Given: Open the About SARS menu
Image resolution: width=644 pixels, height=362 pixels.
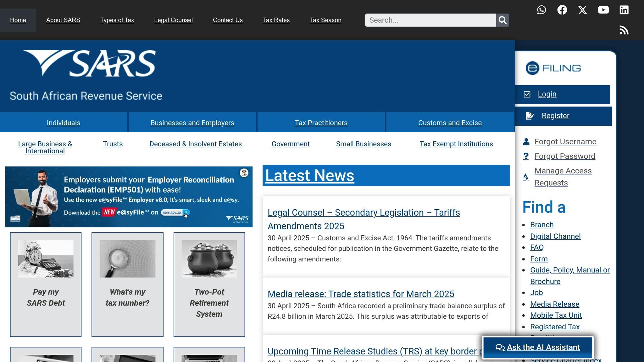Looking at the screenshot, I should [63, 20].
